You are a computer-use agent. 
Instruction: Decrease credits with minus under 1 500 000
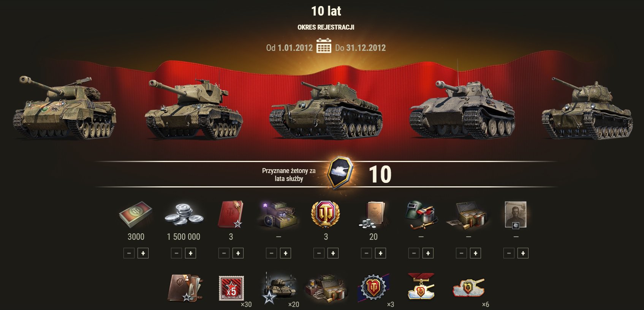coord(176,253)
